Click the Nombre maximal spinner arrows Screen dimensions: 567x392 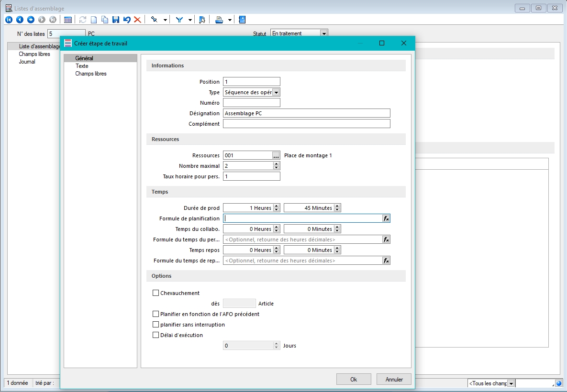coord(276,166)
